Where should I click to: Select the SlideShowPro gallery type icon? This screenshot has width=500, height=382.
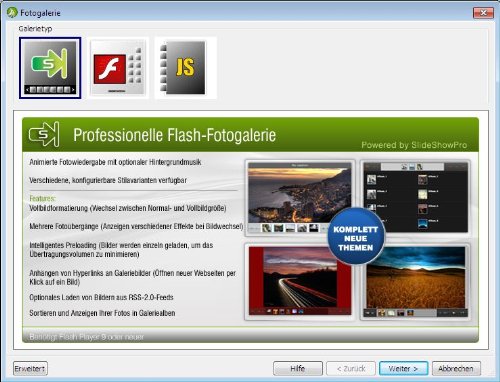pyautogui.click(x=50, y=68)
